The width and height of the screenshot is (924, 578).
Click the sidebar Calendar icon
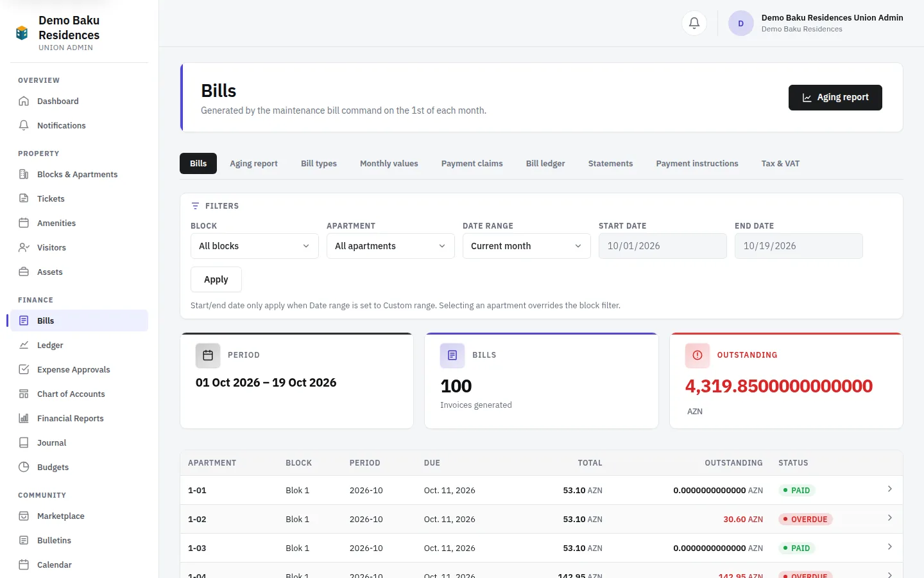(x=24, y=565)
